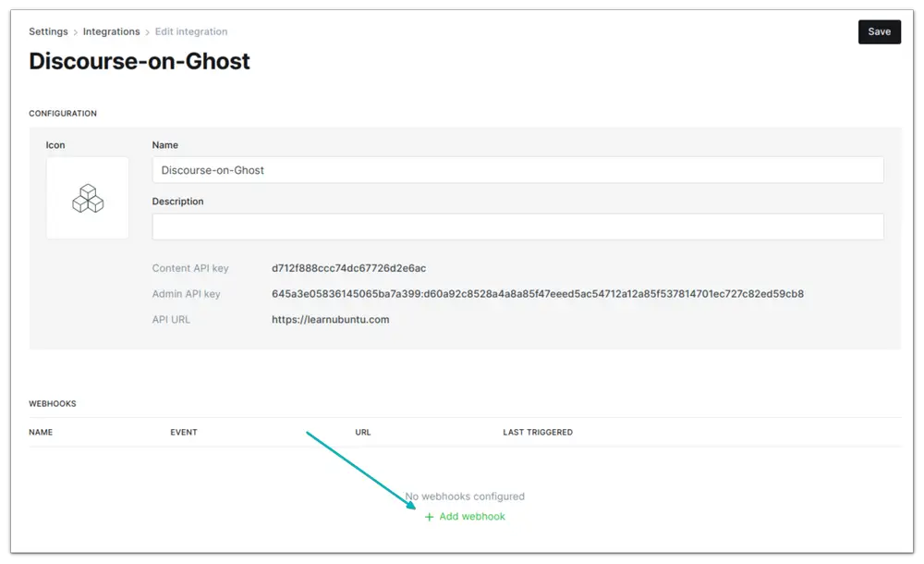
Task: Click the Discourse-on-Ghost page title
Action: coord(139,61)
